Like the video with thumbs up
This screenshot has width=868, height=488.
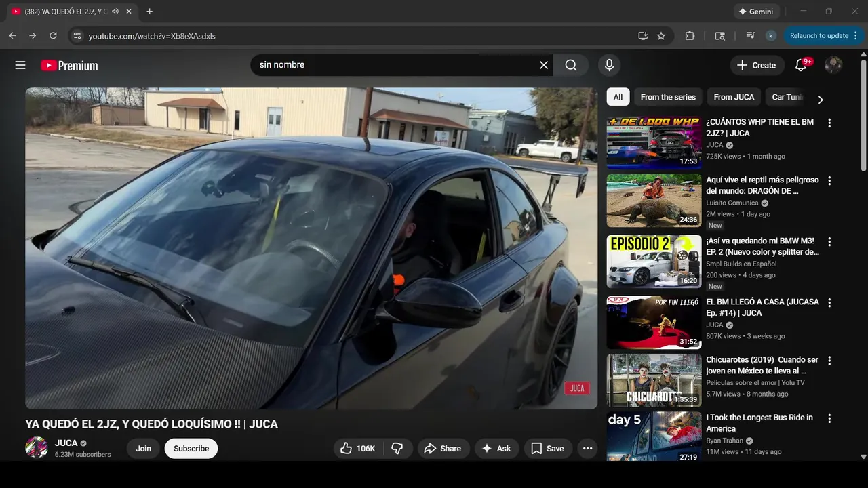(359, 448)
